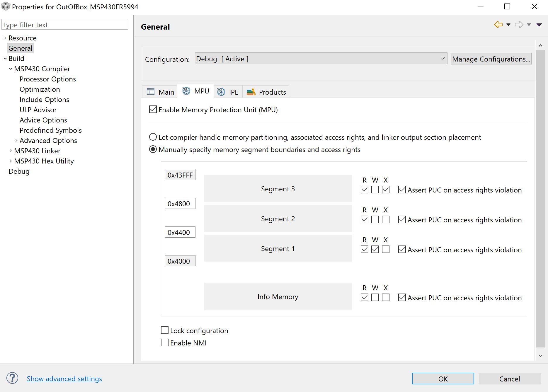Click the Products tab icon
Screen dimensions: 548x392
tap(251, 92)
